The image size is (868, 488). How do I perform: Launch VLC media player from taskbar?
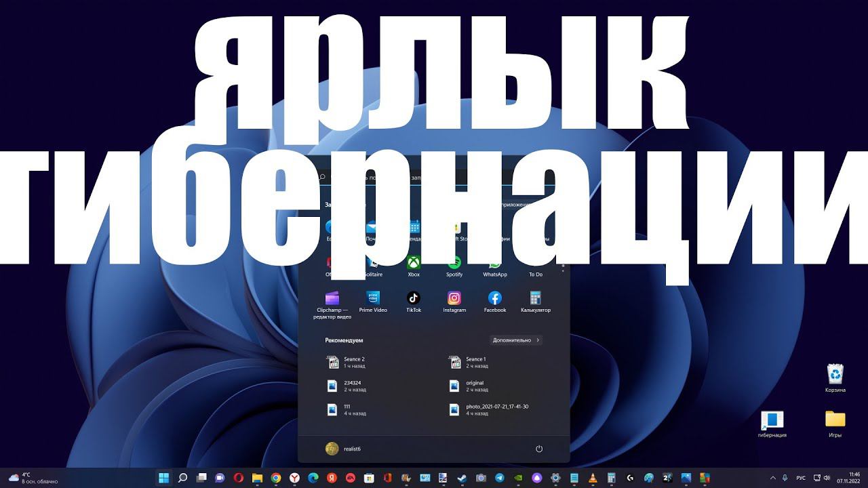pyautogui.click(x=593, y=478)
